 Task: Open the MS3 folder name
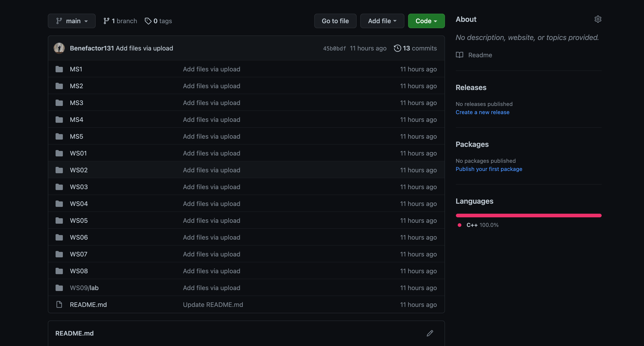coord(77,103)
